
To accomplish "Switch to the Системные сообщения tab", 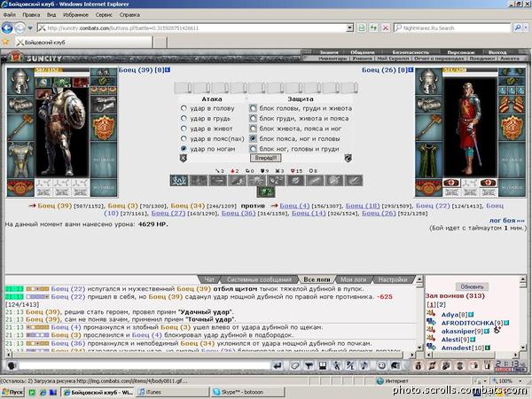I will coord(259,279).
